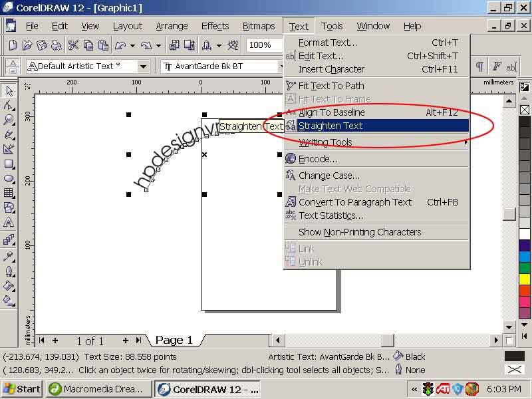Viewport: 532px width, 399px height.
Task: Click the 100% zoom level box
Action: (x=264, y=45)
